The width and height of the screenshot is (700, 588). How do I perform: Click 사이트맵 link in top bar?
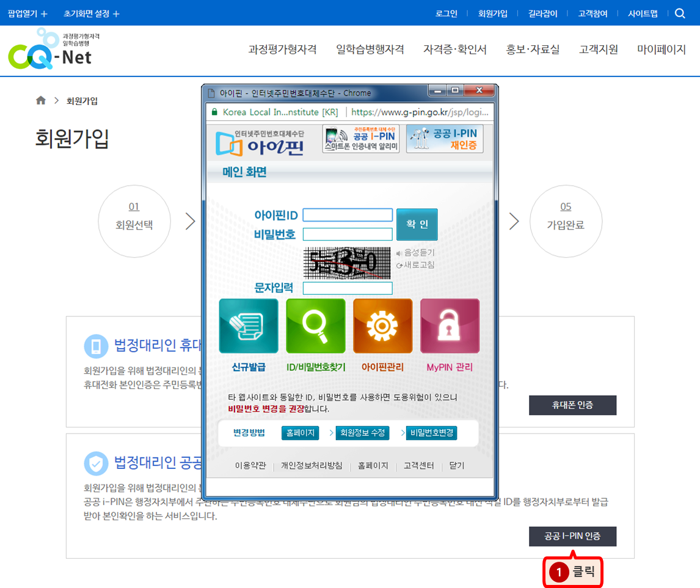pyautogui.click(x=643, y=14)
